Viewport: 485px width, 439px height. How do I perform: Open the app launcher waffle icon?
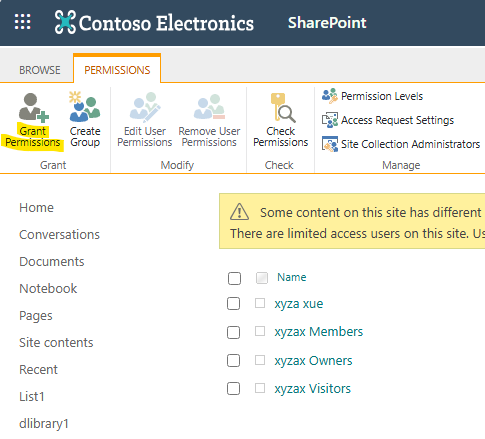pyautogui.click(x=23, y=22)
